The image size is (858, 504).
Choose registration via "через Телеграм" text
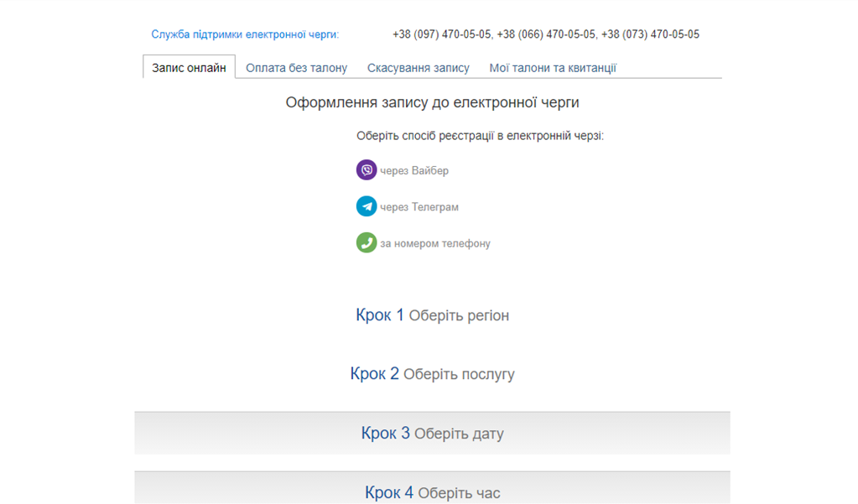(x=419, y=207)
